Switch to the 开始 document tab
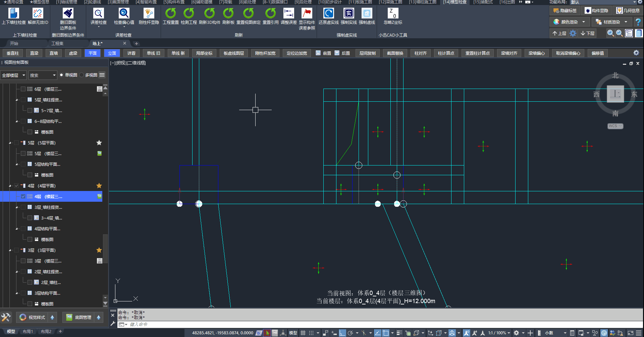 [14, 43]
